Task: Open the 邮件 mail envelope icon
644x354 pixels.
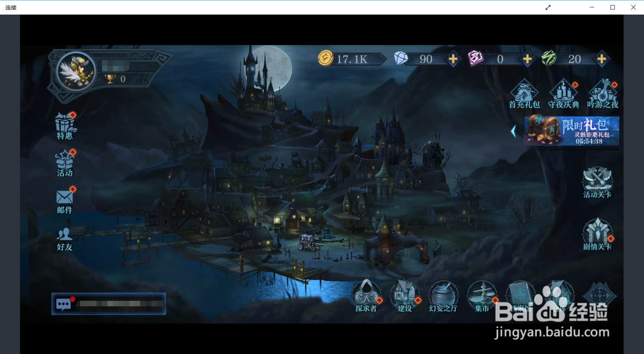Action: point(65,200)
